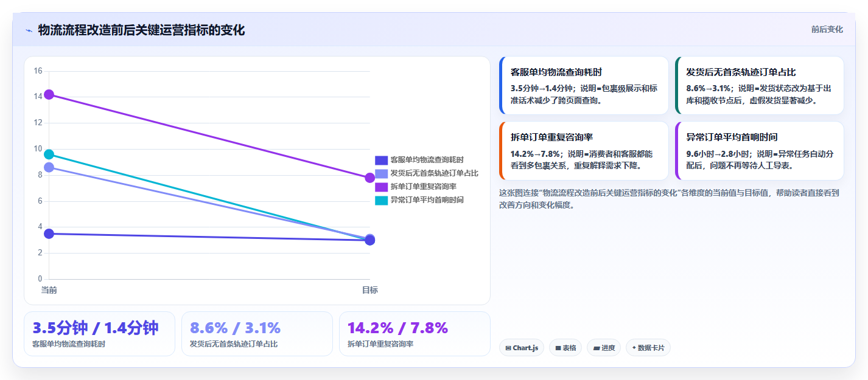Click the icon in the Chart.js tag
This screenshot has height=380, width=868.
(508, 348)
